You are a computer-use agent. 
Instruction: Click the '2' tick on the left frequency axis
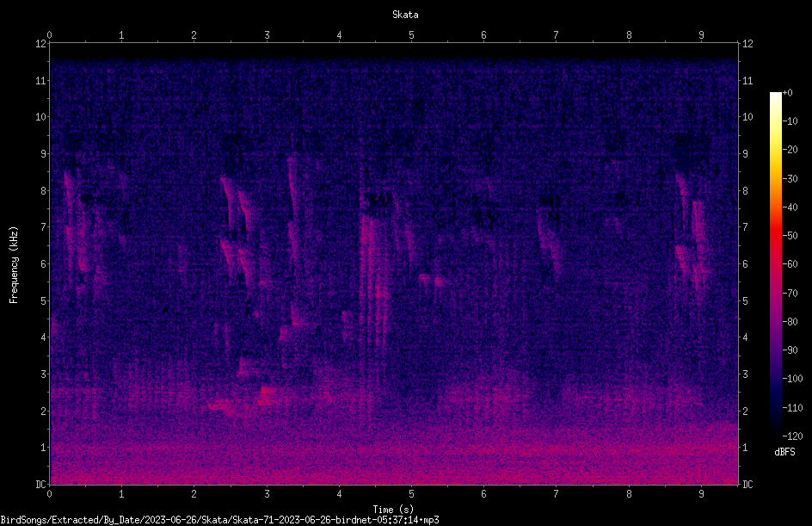(x=43, y=411)
